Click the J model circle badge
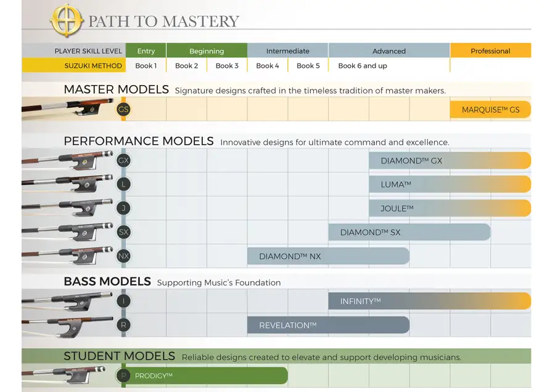 pos(123,208)
